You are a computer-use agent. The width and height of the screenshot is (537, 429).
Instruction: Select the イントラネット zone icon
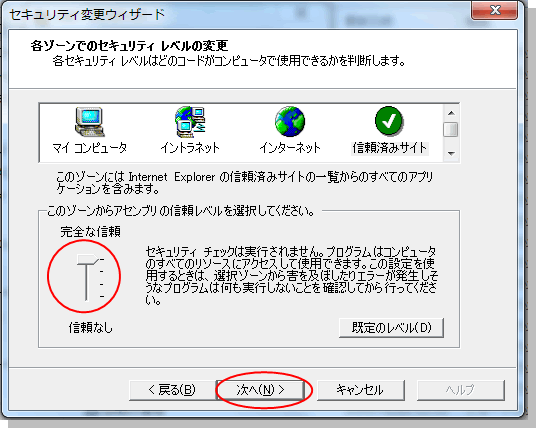point(190,122)
